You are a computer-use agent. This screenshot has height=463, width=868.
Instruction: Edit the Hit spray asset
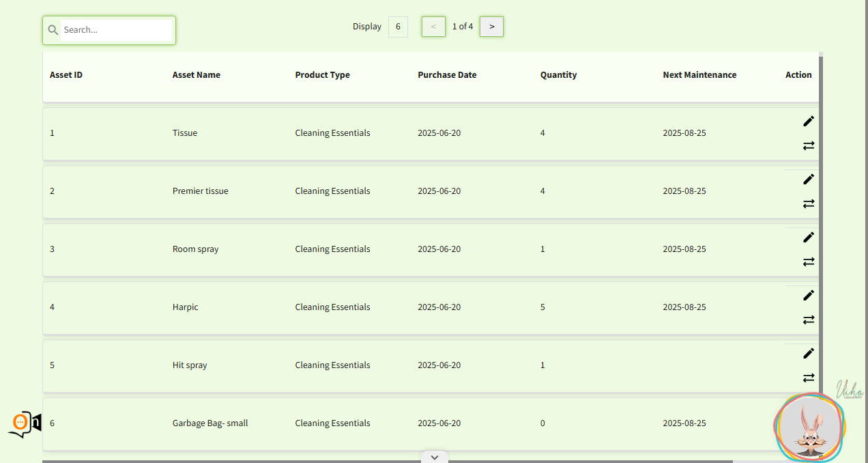pyautogui.click(x=809, y=353)
